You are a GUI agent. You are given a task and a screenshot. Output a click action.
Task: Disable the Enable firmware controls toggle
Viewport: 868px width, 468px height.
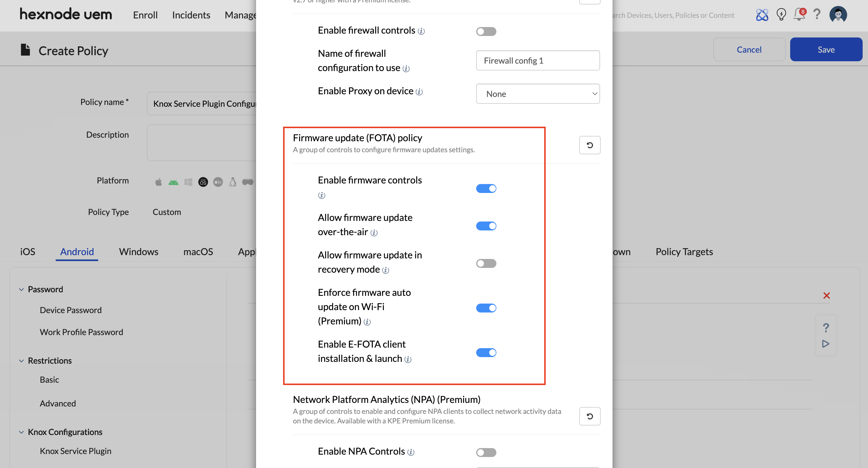point(486,189)
